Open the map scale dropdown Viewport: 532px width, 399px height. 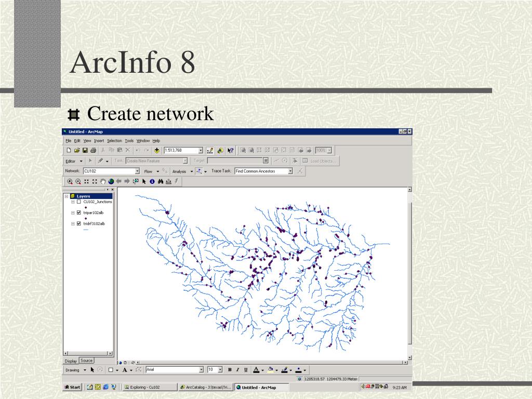[201, 150]
